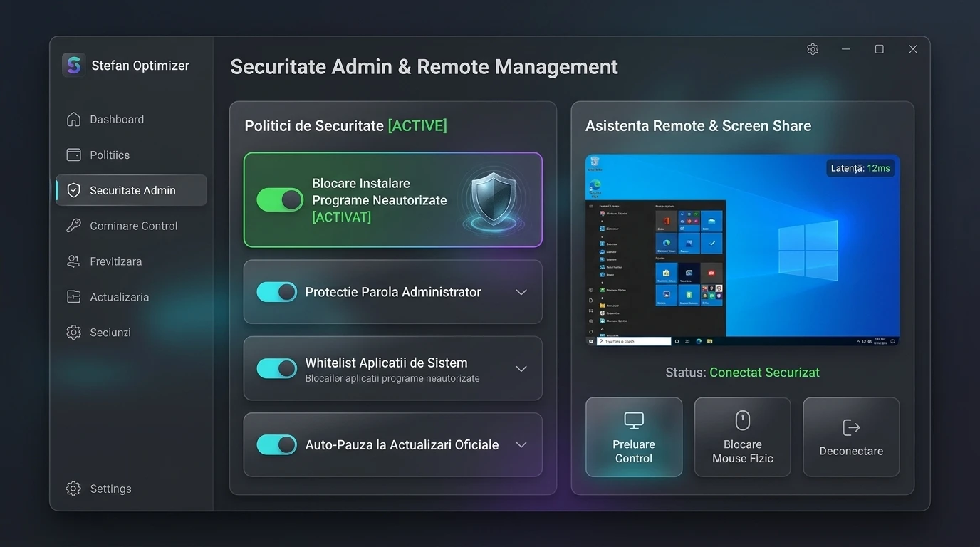
Task: Click the Dashboard home icon
Action: [x=73, y=119]
